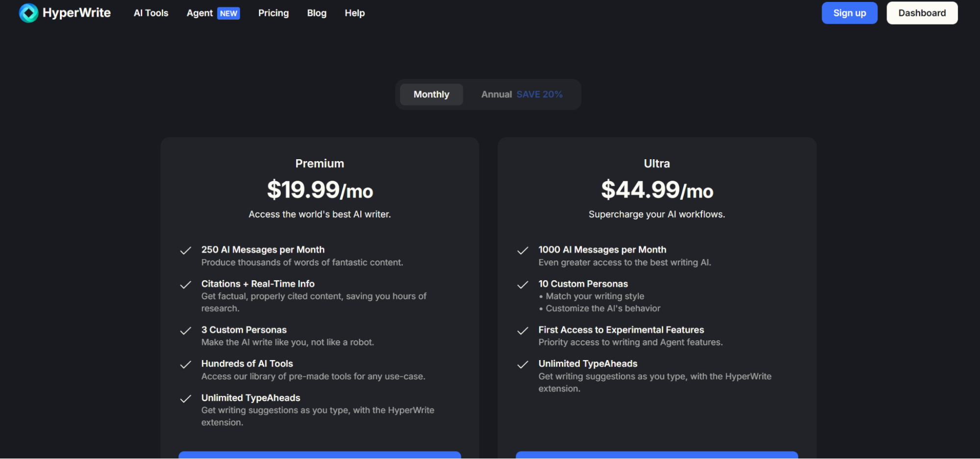Screen dimensions: 980x459
Task: Click '3 Custom Personas' heading
Action: click(x=244, y=330)
